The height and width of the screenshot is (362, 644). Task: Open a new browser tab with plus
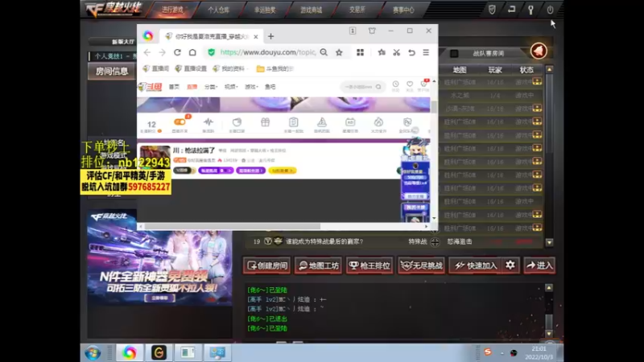click(x=270, y=36)
